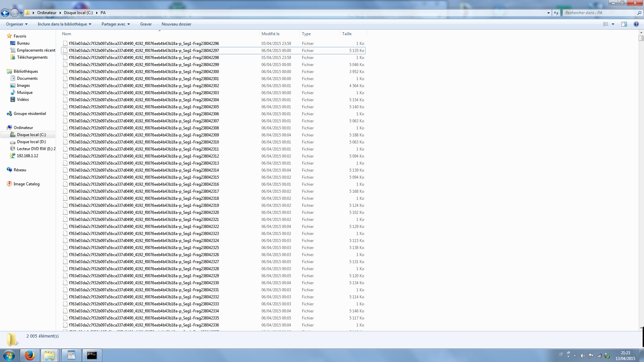
Task: Open Firefox from the taskbar
Action: pos(30,355)
